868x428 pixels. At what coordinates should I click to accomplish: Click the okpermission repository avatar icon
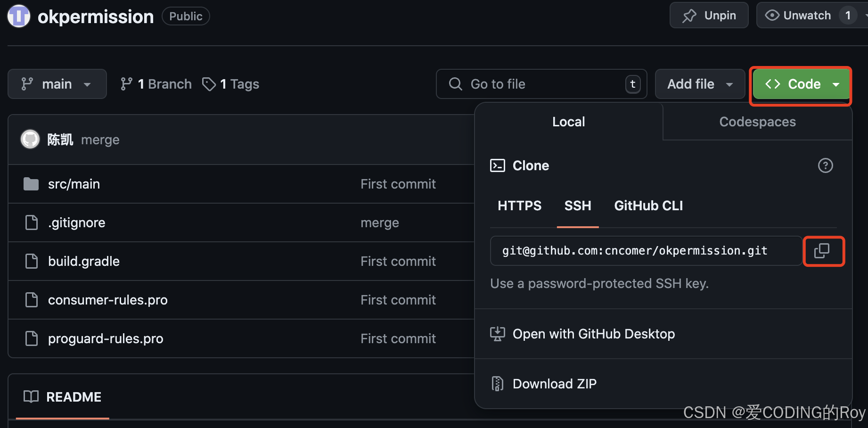point(19,16)
